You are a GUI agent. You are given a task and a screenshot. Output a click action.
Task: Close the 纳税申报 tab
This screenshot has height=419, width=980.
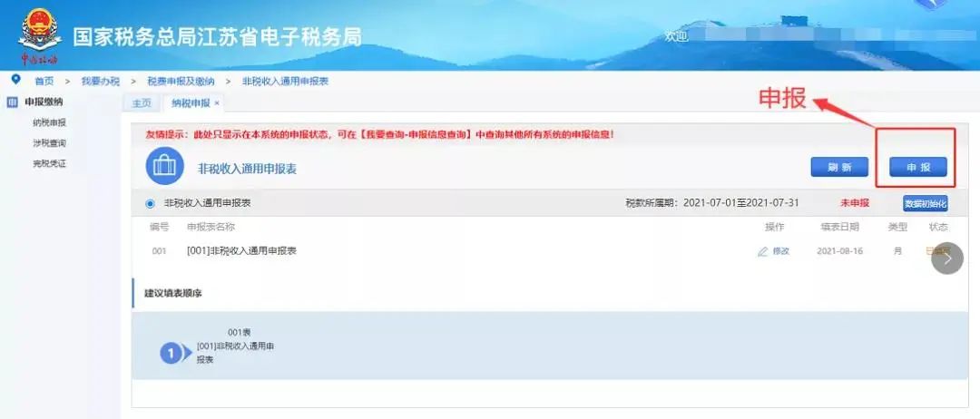click(x=216, y=103)
